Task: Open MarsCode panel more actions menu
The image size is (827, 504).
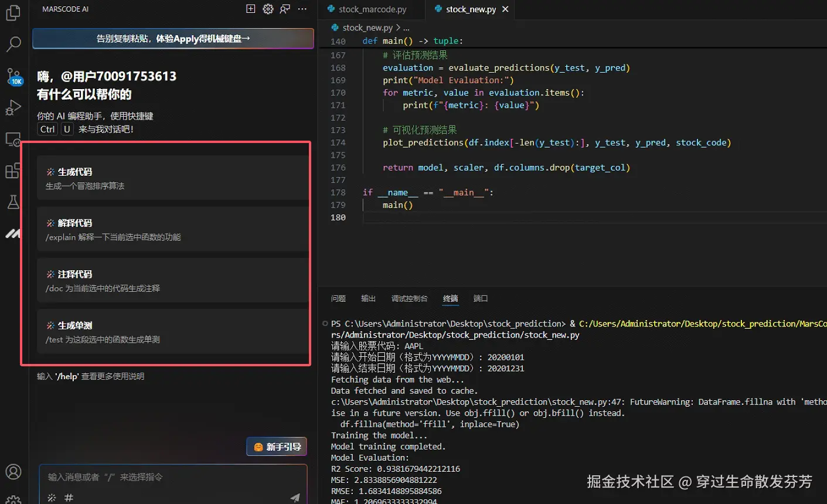Action: coord(302,9)
